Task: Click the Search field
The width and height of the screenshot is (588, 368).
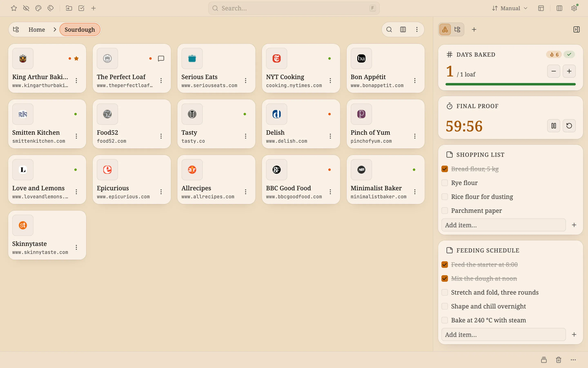Action: pos(294,8)
